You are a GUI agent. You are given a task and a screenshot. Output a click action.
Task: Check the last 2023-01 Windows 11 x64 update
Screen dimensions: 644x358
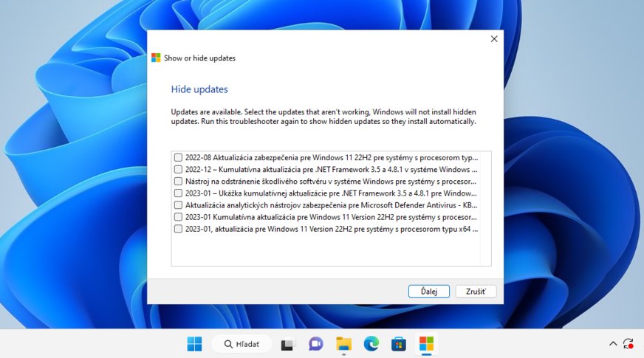tap(178, 229)
